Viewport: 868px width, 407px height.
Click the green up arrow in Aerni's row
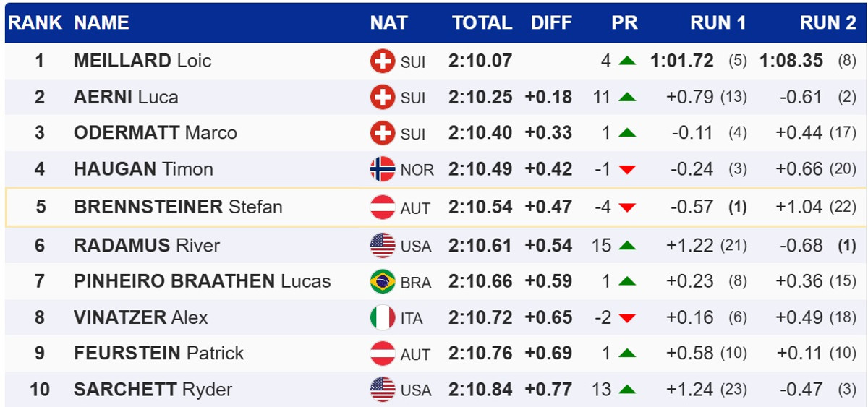click(627, 98)
